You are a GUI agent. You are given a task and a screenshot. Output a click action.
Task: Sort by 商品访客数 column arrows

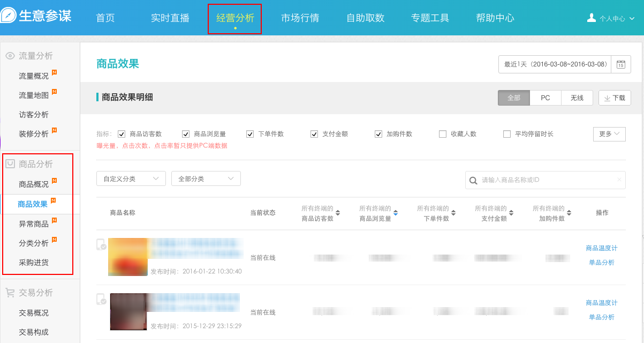tap(338, 213)
